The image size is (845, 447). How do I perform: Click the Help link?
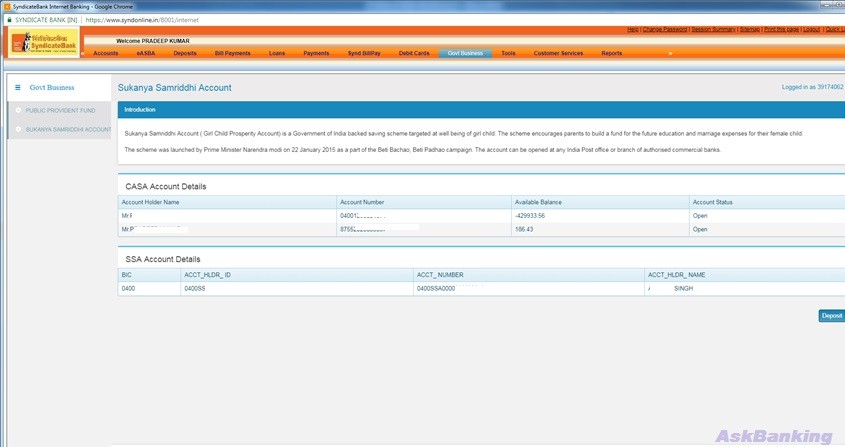coord(633,29)
